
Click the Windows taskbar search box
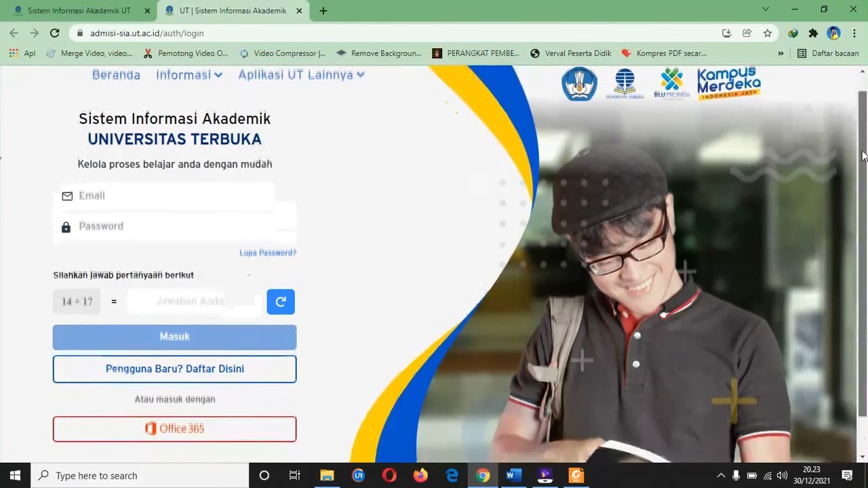(x=140, y=475)
